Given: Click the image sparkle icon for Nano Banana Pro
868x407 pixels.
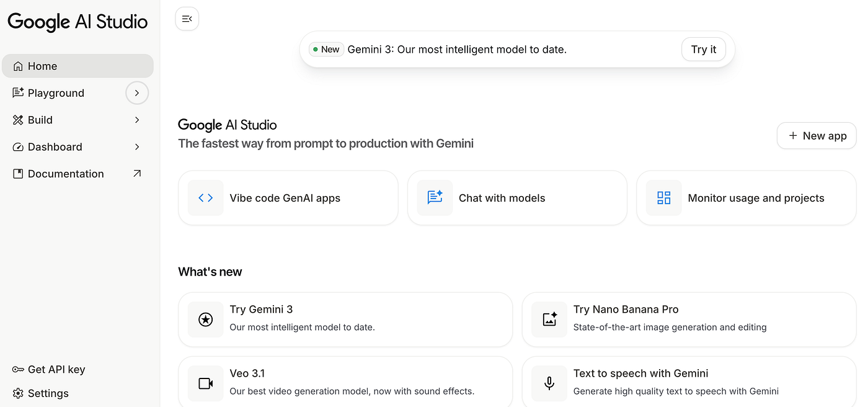Looking at the screenshot, I should [549, 320].
